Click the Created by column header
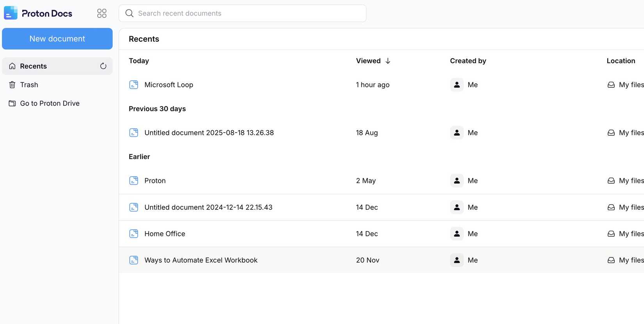644x324 pixels. point(468,61)
